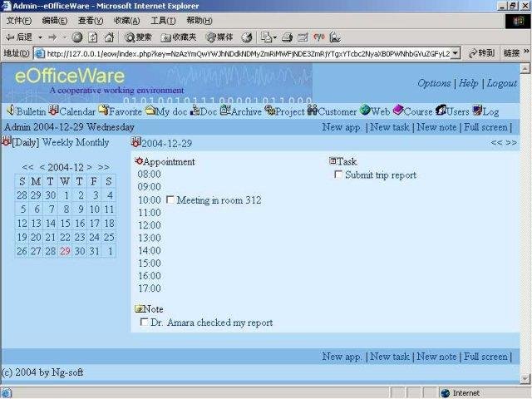
Task: Click the Help link in header
Action: tap(468, 83)
